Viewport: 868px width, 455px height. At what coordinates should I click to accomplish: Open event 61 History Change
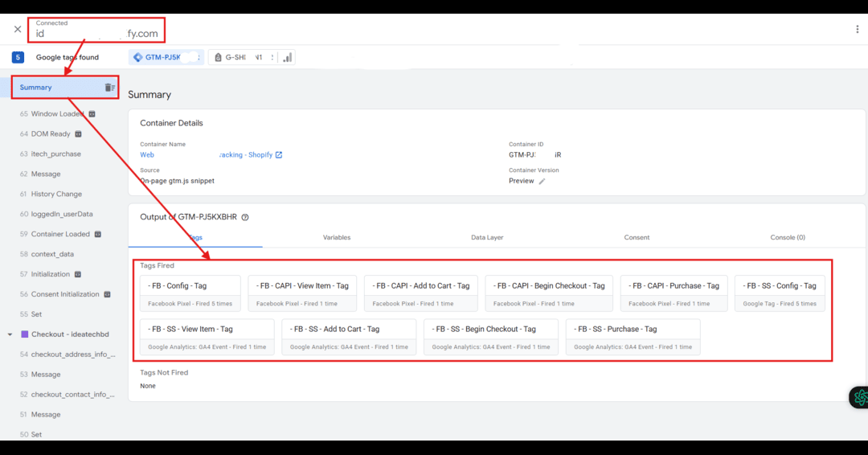(x=51, y=194)
